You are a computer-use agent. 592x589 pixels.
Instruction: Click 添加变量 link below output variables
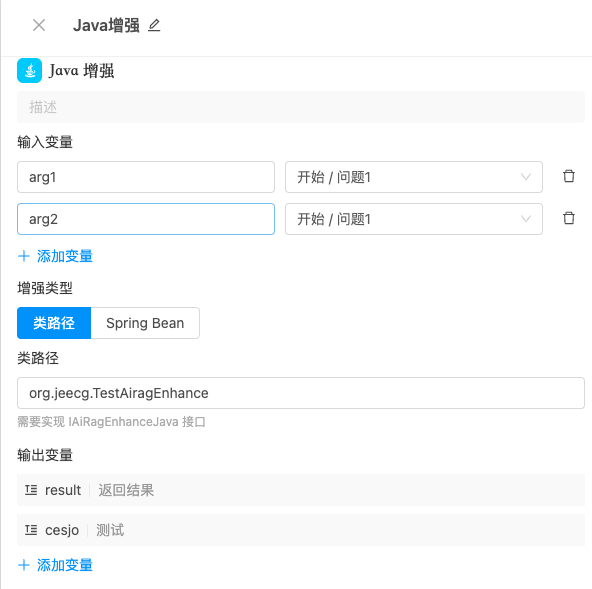[65, 565]
